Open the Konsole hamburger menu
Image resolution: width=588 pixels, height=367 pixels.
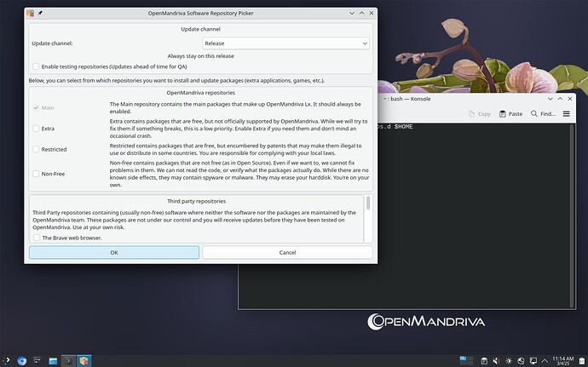pos(567,113)
